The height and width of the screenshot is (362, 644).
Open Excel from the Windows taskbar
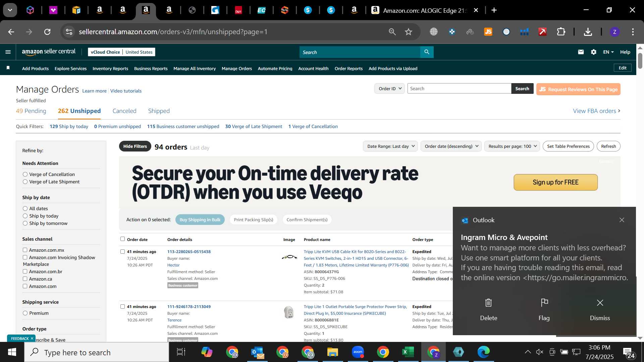[408, 352]
